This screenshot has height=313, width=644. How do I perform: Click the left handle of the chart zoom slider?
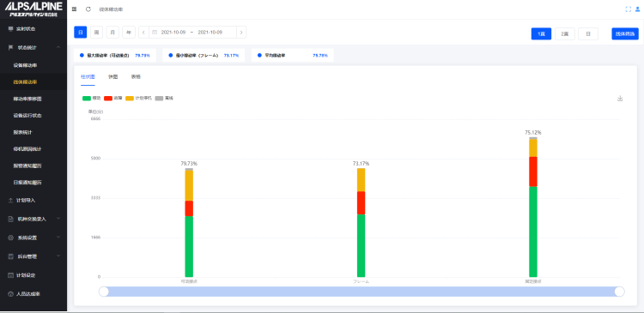[x=104, y=292]
